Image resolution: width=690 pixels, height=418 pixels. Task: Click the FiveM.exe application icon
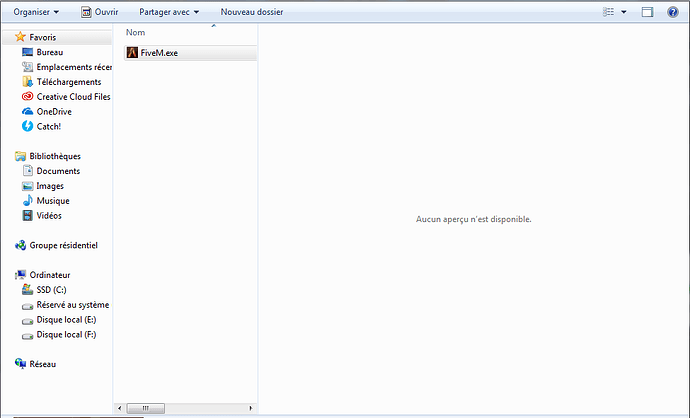pyautogui.click(x=132, y=53)
